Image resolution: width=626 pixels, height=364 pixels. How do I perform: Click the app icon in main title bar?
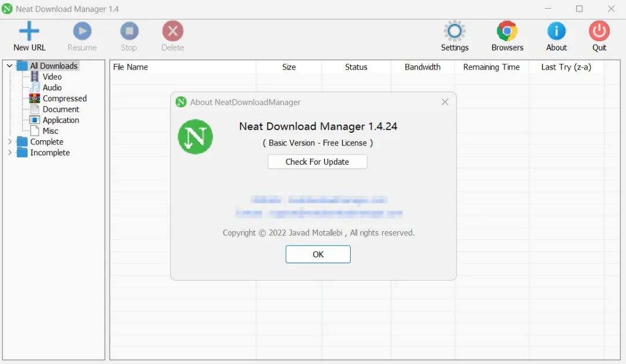coord(7,9)
